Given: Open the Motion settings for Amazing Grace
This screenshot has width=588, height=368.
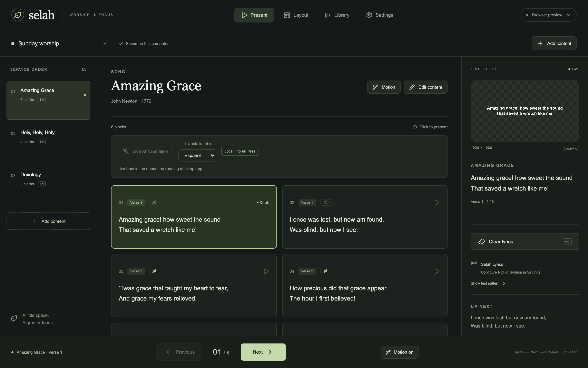Looking at the screenshot, I should tap(383, 87).
